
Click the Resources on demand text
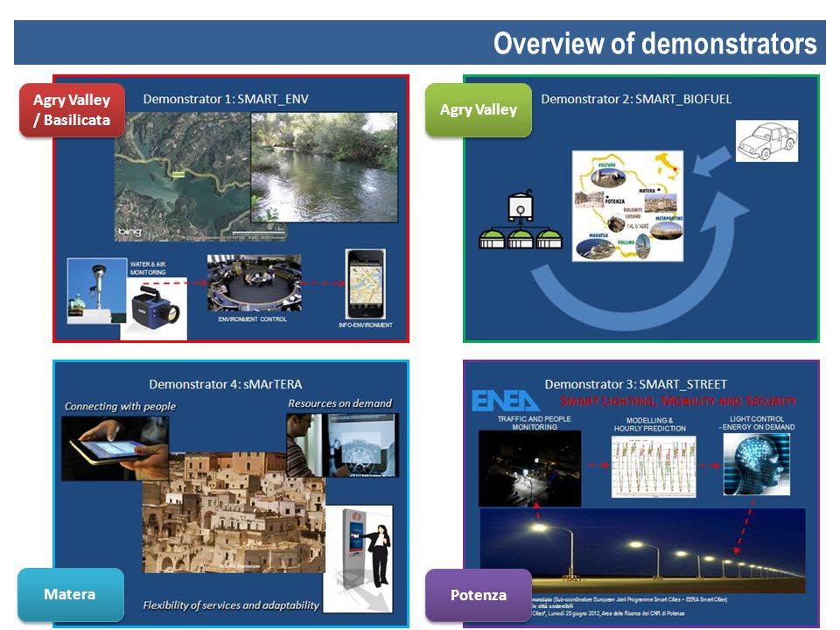click(339, 403)
